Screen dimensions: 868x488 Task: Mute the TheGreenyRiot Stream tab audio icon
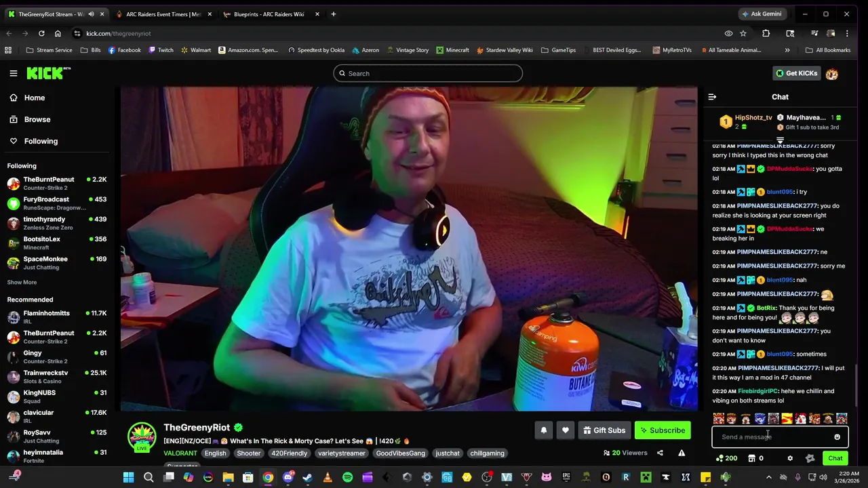[91, 14]
